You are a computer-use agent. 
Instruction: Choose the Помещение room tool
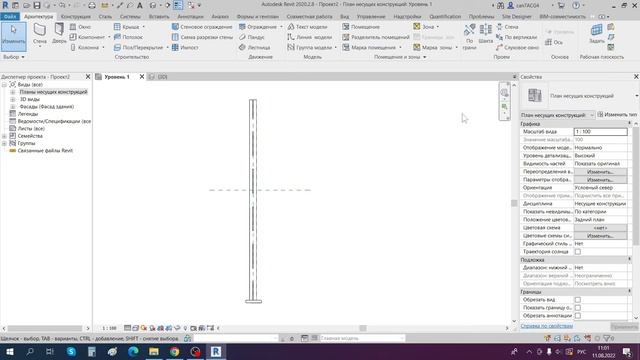point(361,27)
